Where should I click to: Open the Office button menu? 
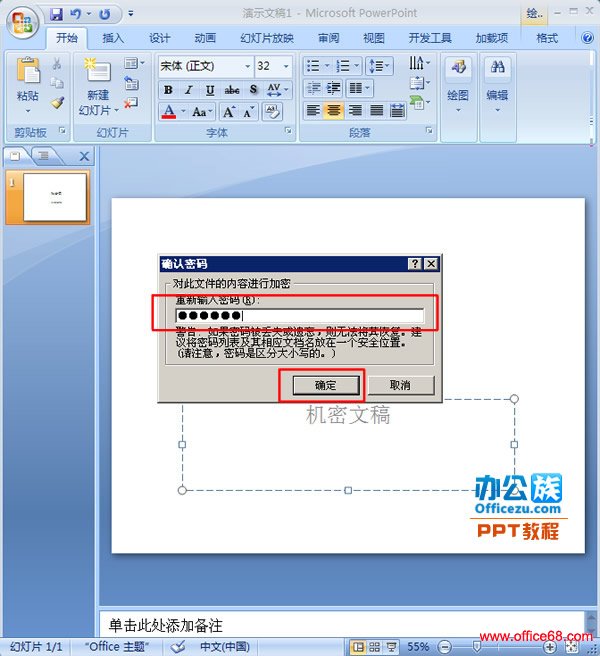[x=23, y=22]
